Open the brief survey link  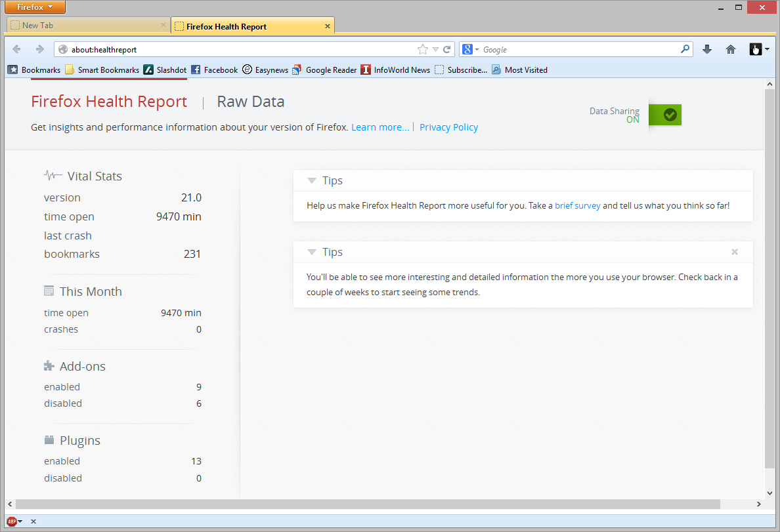click(578, 205)
